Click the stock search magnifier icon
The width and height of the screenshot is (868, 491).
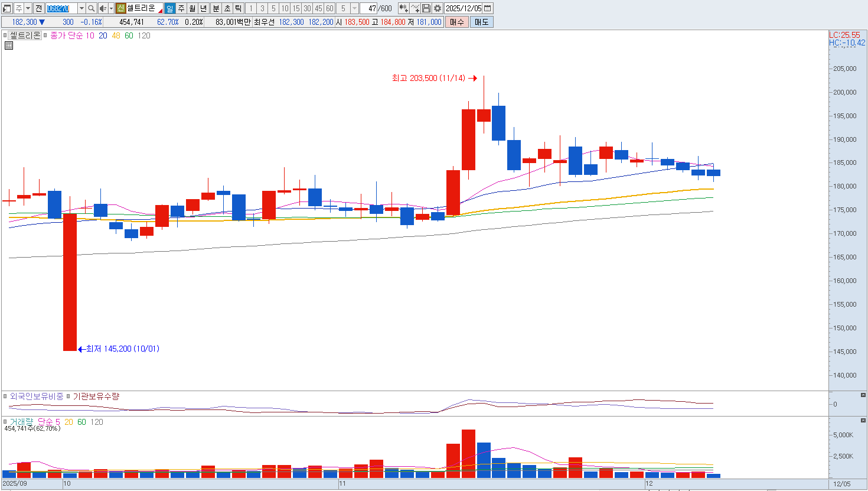point(92,8)
